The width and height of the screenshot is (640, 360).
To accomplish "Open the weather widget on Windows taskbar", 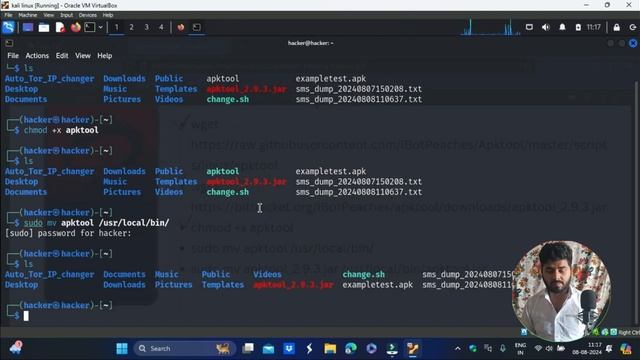I will (16, 349).
